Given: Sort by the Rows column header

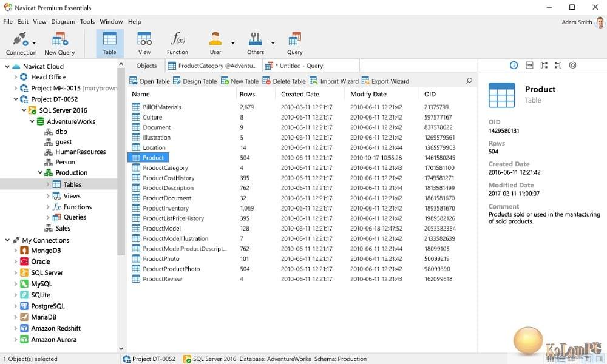Looking at the screenshot, I should pyautogui.click(x=248, y=94).
